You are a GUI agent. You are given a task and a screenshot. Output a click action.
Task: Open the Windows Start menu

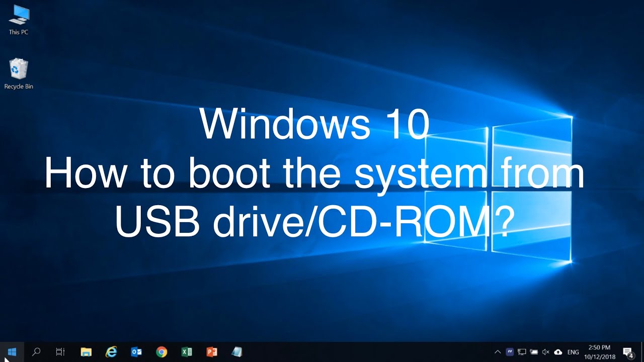pyautogui.click(x=12, y=352)
